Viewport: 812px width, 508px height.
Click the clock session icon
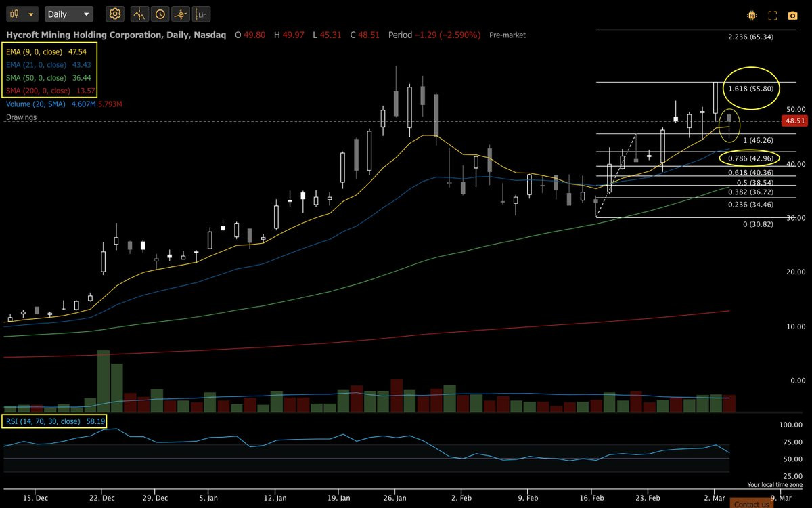[x=160, y=14]
